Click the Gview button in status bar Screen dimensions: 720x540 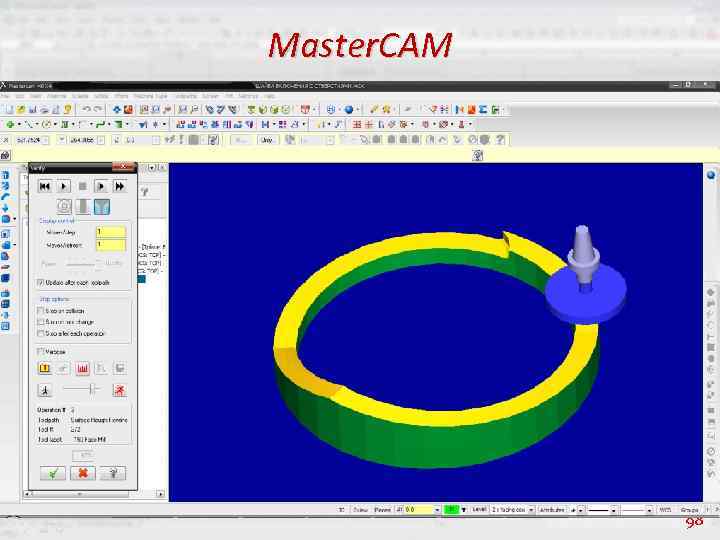(360, 510)
